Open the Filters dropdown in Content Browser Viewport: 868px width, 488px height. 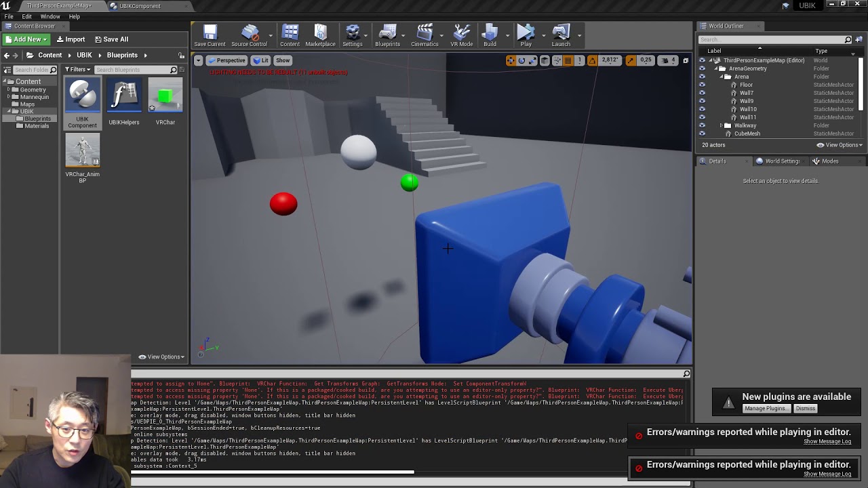[x=78, y=70]
